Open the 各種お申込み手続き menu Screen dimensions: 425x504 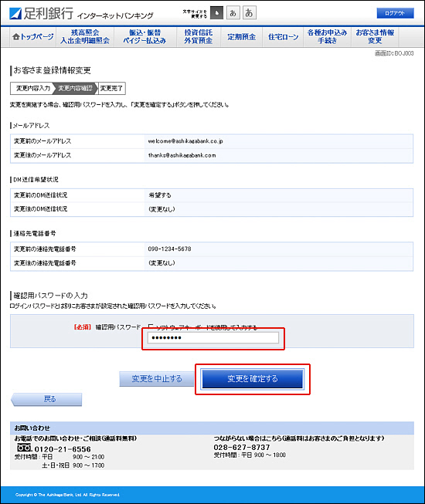327,37
